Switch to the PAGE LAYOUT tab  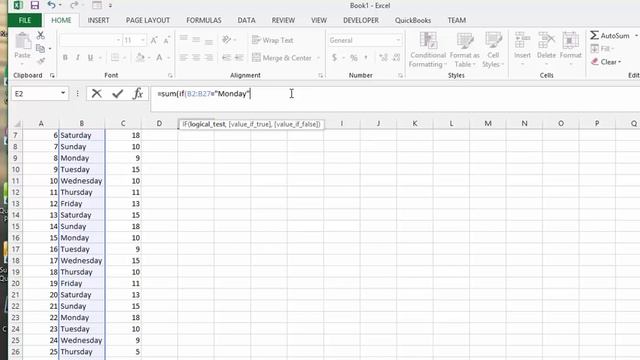[x=148, y=20]
